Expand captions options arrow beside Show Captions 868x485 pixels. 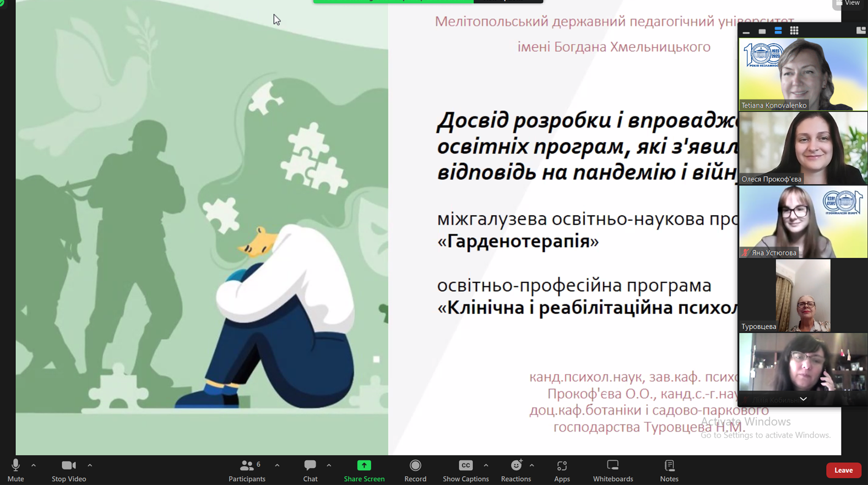(x=486, y=466)
